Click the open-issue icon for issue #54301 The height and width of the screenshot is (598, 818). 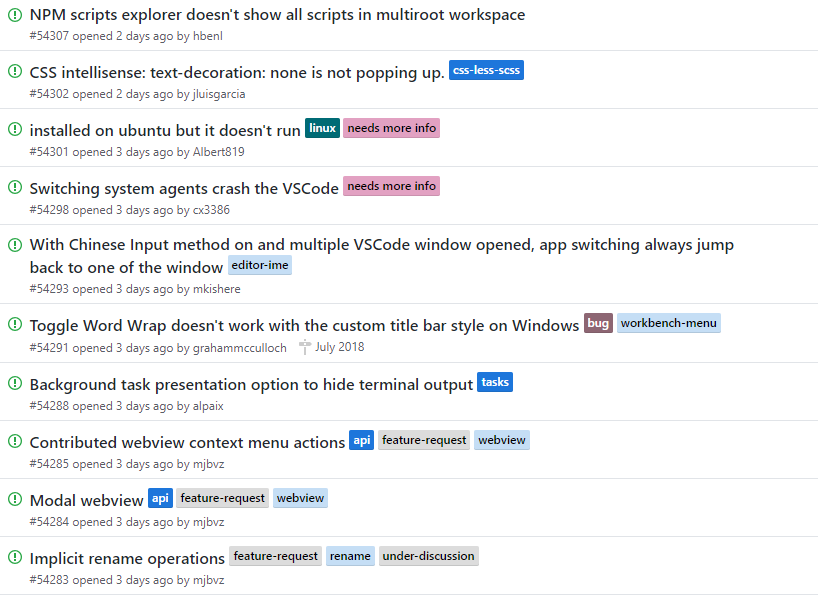15,128
